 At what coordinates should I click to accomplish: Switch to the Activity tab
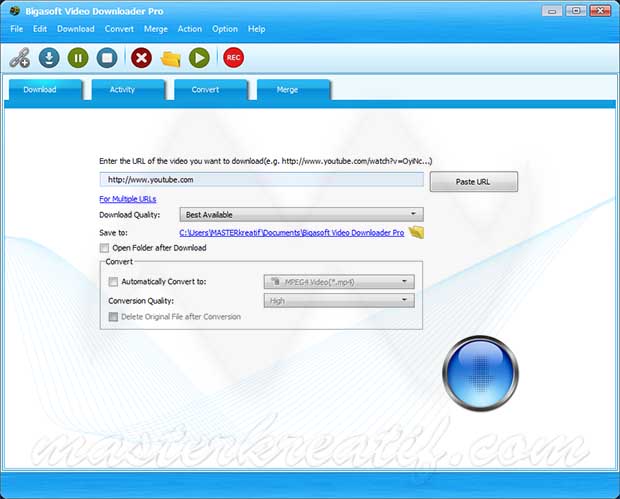129,90
